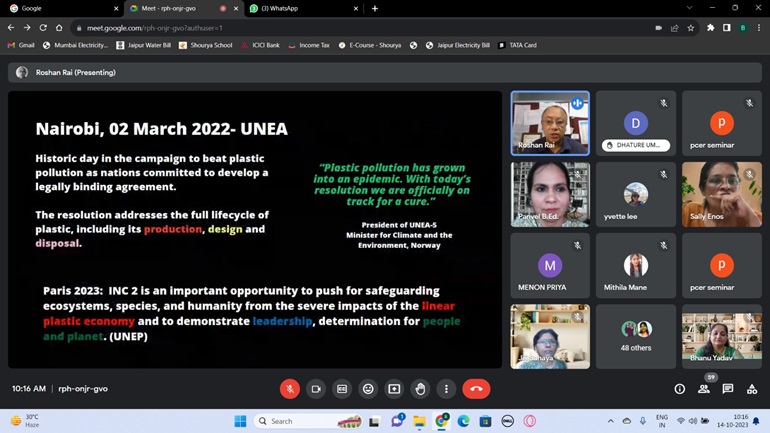Open the meeting details info icon
This screenshot has height=433, width=770.
[x=679, y=389]
